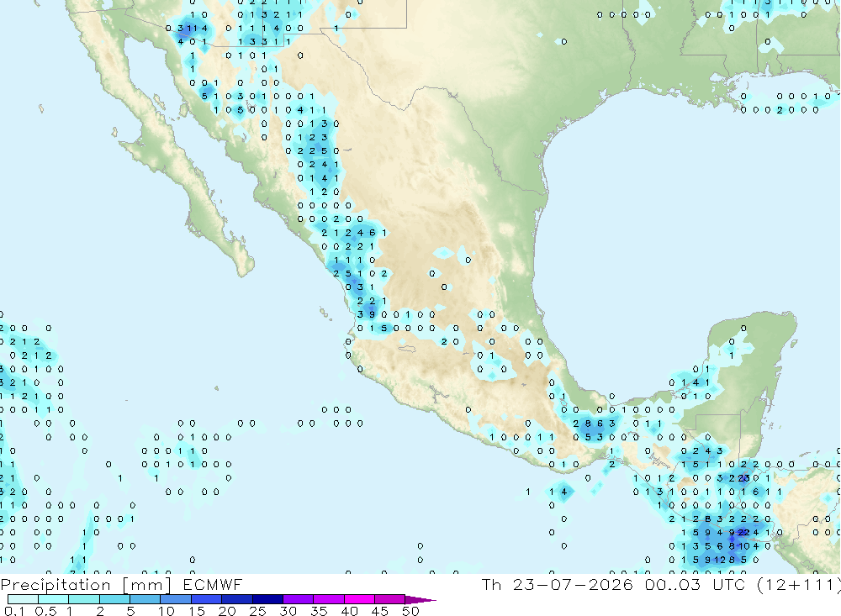Click the '22' precipitation value on map

coord(743,532)
